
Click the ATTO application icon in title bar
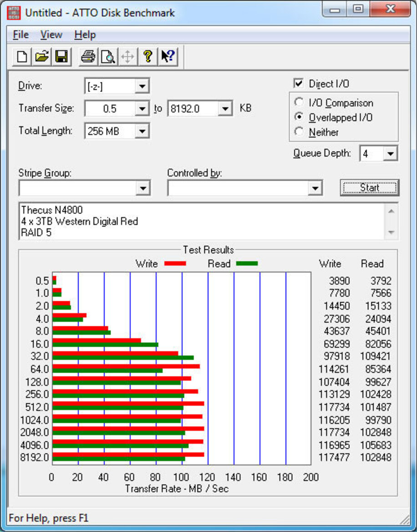click(x=14, y=13)
